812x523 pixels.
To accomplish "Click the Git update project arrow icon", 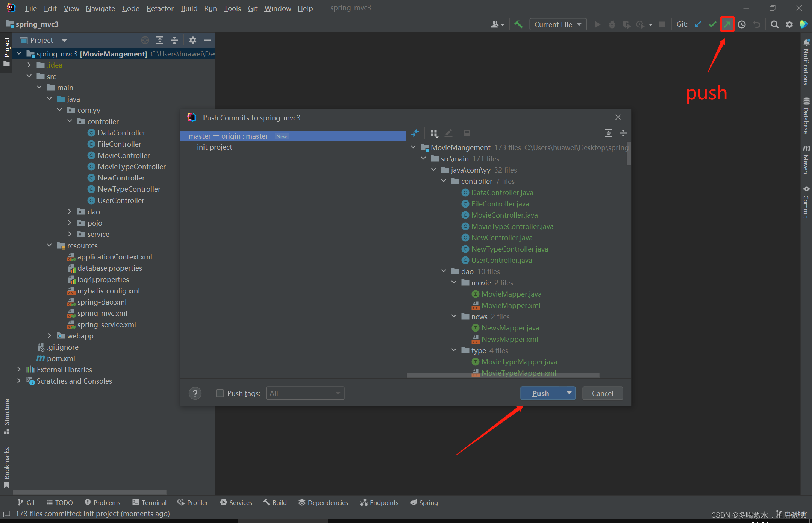I will pyautogui.click(x=698, y=24).
